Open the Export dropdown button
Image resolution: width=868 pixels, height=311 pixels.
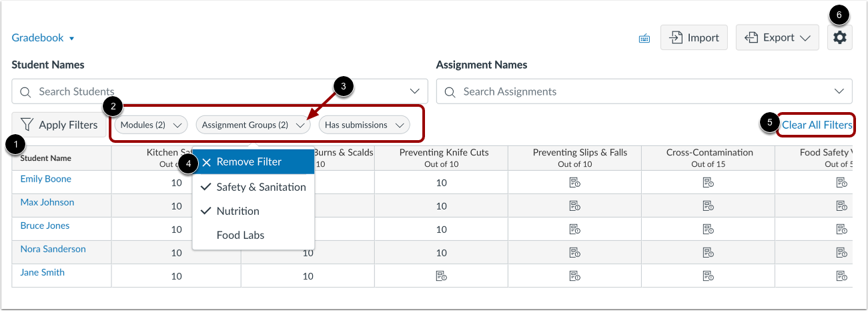pos(777,38)
